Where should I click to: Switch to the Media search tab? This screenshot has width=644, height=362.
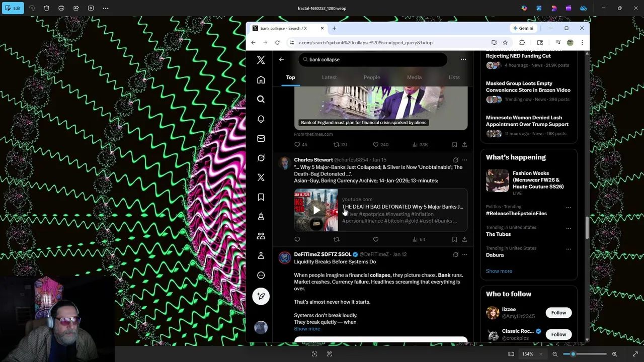[414, 77]
